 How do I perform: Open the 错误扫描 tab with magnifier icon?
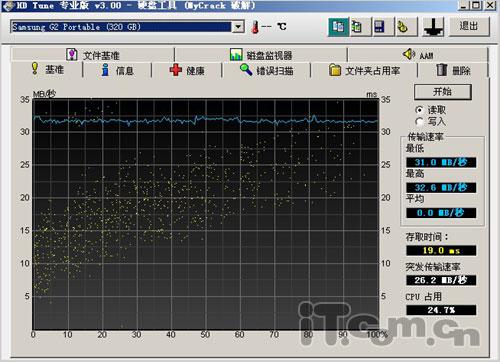coord(266,70)
